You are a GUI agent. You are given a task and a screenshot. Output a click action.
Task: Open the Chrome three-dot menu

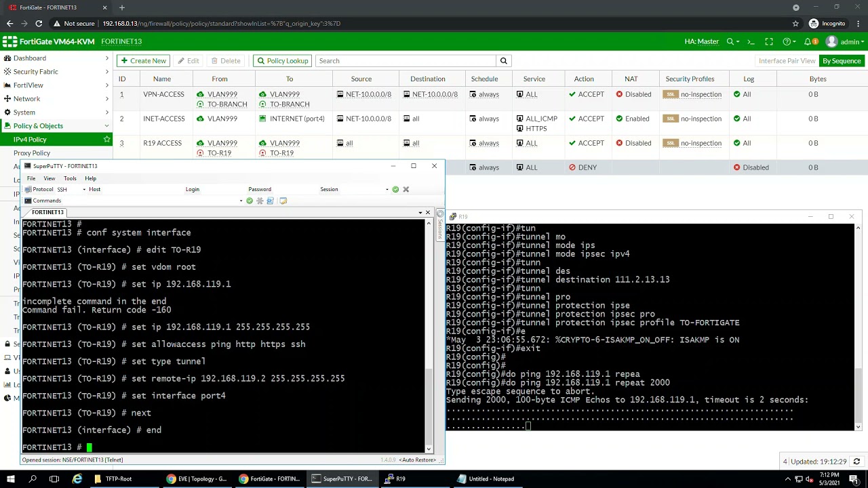[858, 23]
